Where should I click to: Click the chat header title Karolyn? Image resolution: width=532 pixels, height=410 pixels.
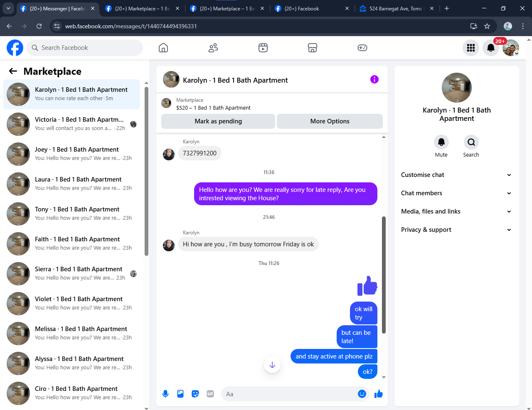(x=235, y=80)
